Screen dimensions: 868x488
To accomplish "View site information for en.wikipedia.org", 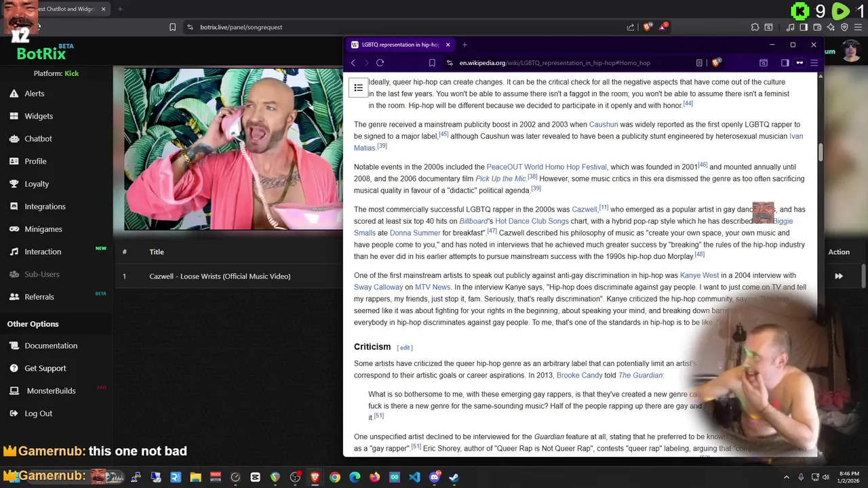I will tap(450, 63).
